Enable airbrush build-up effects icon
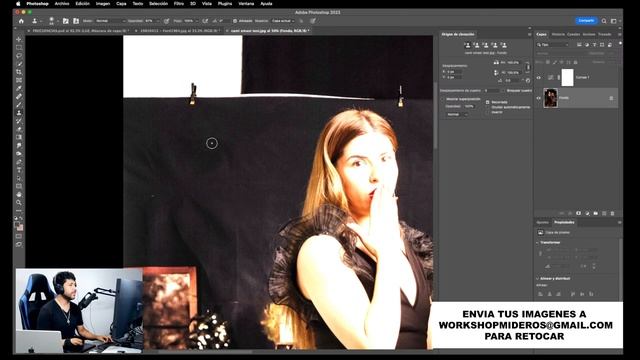 coord(205,21)
